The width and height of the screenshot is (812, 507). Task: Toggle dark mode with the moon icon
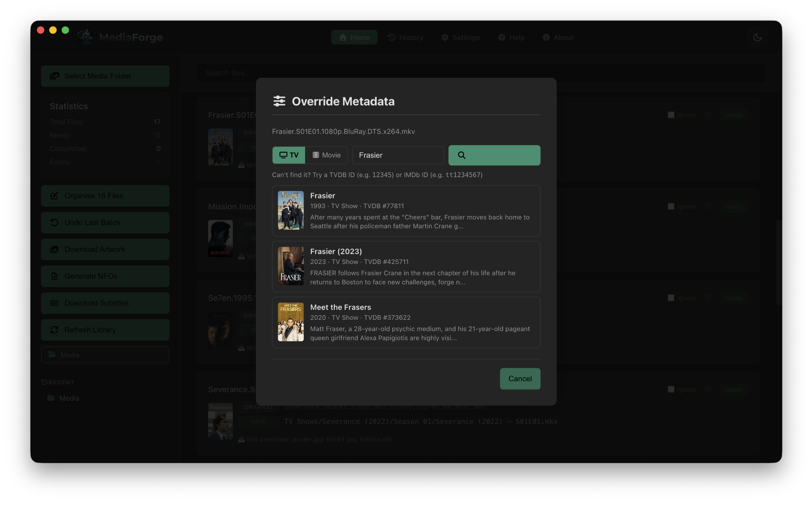pyautogui.click(x=758, y=37)
